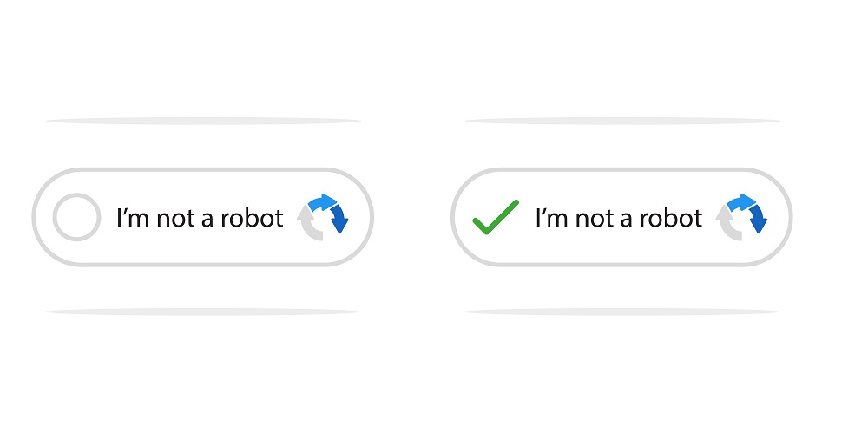Click "I'm not a robot" text in unchecked widget
This screenshot has width=868, height=434.
pos(200,218)
